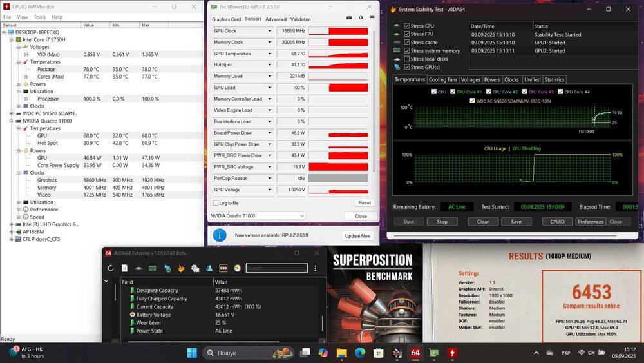The image size is (644, 363).
Task: Expand Utilization under NVIDIA Quadro T1000
Action: (x=19, y=202)
